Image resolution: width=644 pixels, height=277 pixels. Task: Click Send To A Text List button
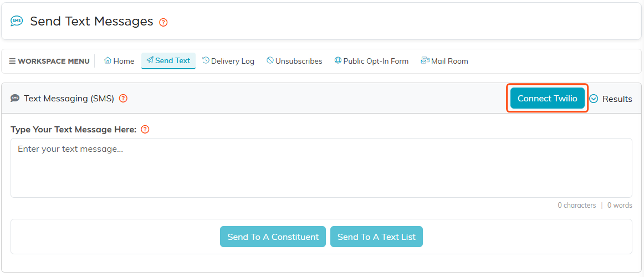pyautogui.click(x=377, y=237)
